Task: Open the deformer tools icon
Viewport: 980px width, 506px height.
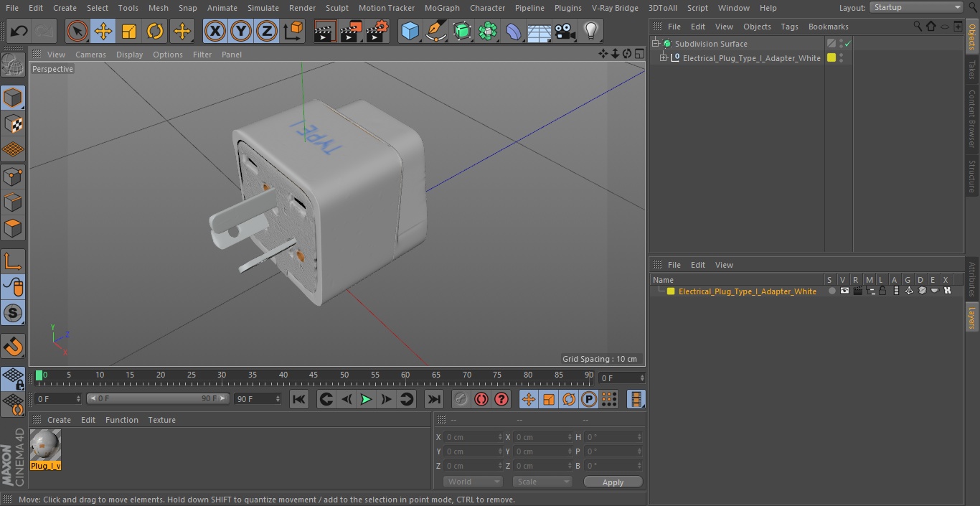Action: click(514, 31)
